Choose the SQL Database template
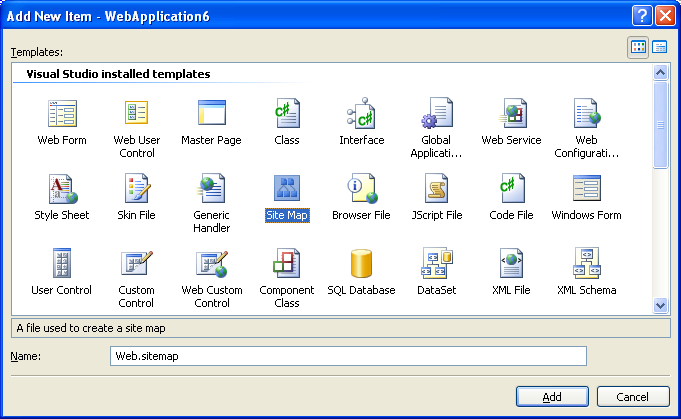Image resolution: width=681 pixels, height=419 pixels. (361, 265)
